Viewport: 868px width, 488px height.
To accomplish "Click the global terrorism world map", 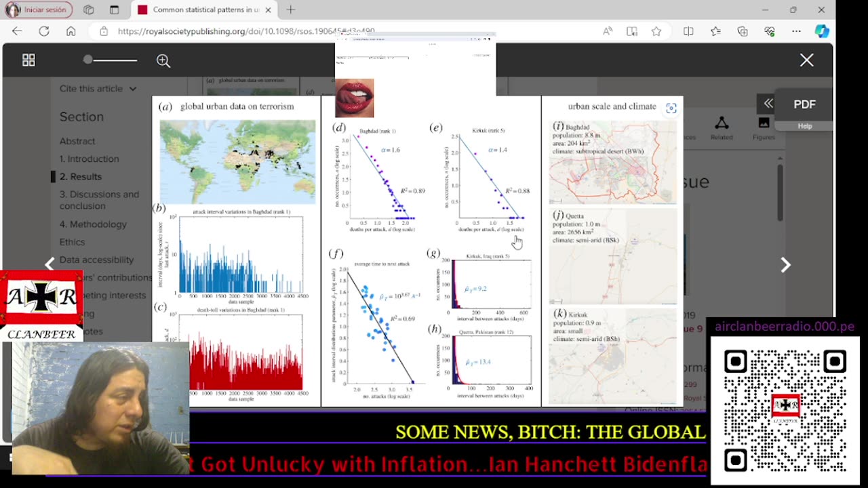I will (x=237, y=161).
